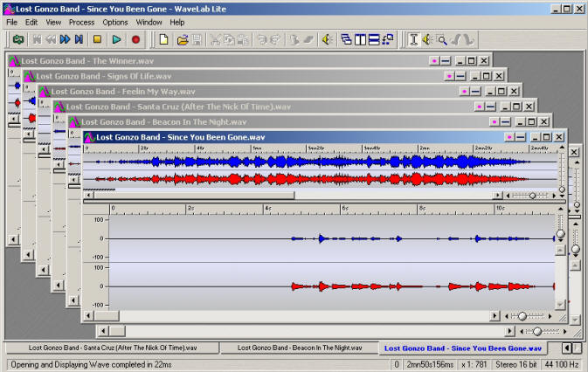Cascade the windows using the toolbar icon
This screenshot has height=372, width=588.
point(346,39)
